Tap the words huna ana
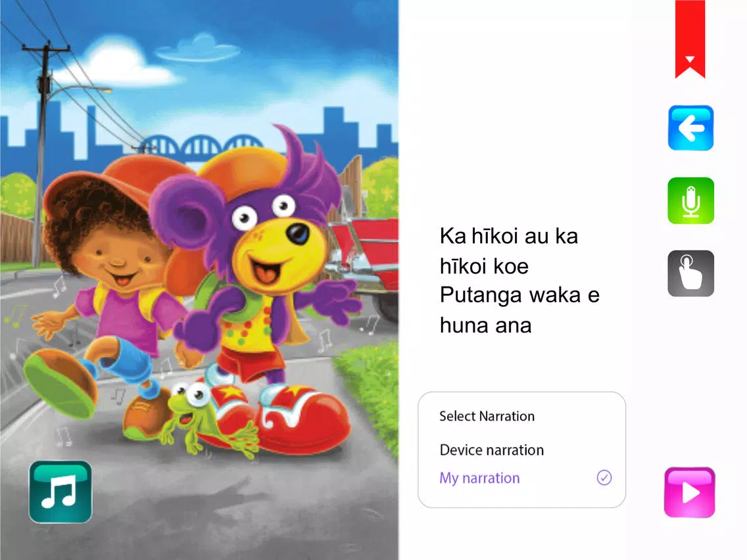This screenshot has height=560, width=747. pyautogui.click(x=485, y=326)
